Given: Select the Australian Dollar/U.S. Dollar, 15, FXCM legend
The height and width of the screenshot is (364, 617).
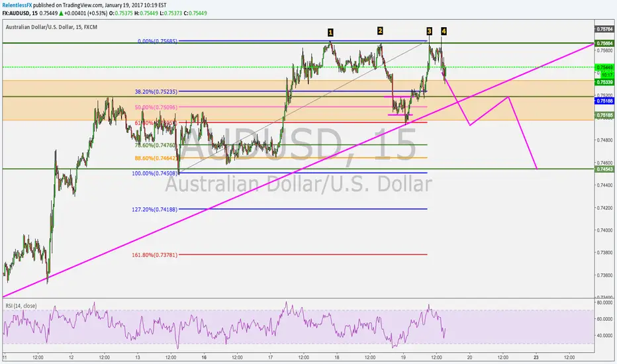Looking at the screenshot, I should [x=52, y=27].
